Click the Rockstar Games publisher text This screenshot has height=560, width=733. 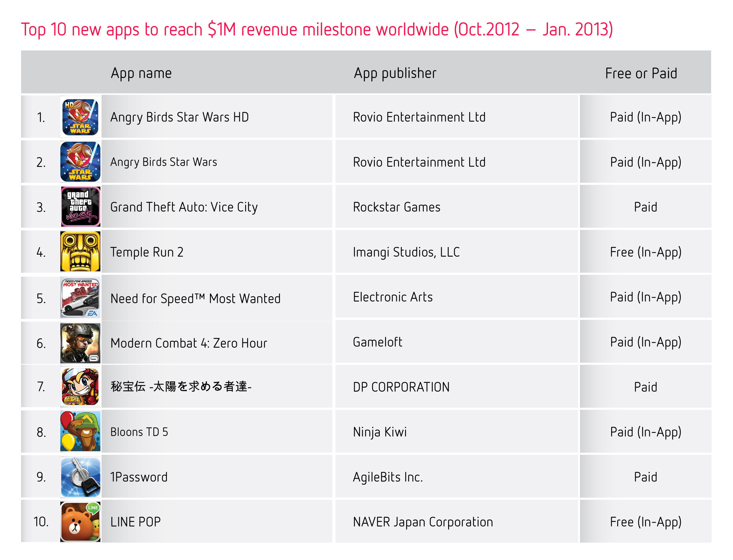click(x=396, y=207)
